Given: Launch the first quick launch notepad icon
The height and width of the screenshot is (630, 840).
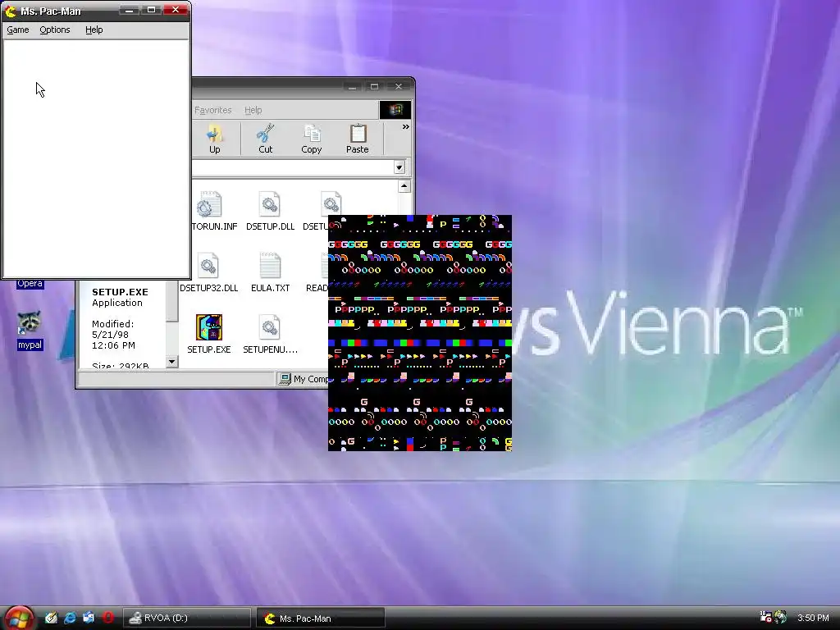Looking at the screenshot, I should click(x=52, y=618).
